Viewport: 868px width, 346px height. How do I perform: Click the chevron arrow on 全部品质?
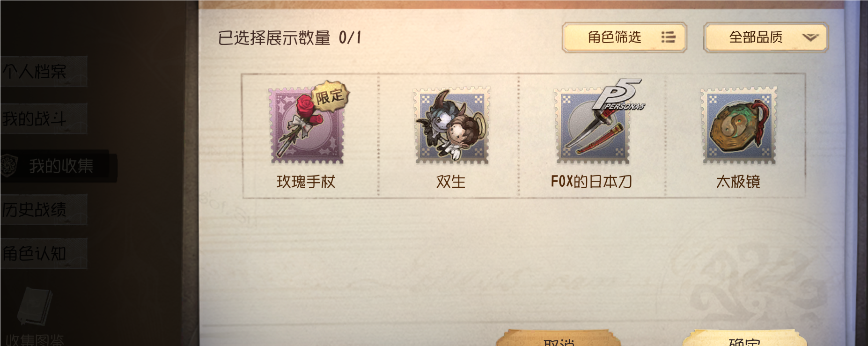tap(810, 37)
